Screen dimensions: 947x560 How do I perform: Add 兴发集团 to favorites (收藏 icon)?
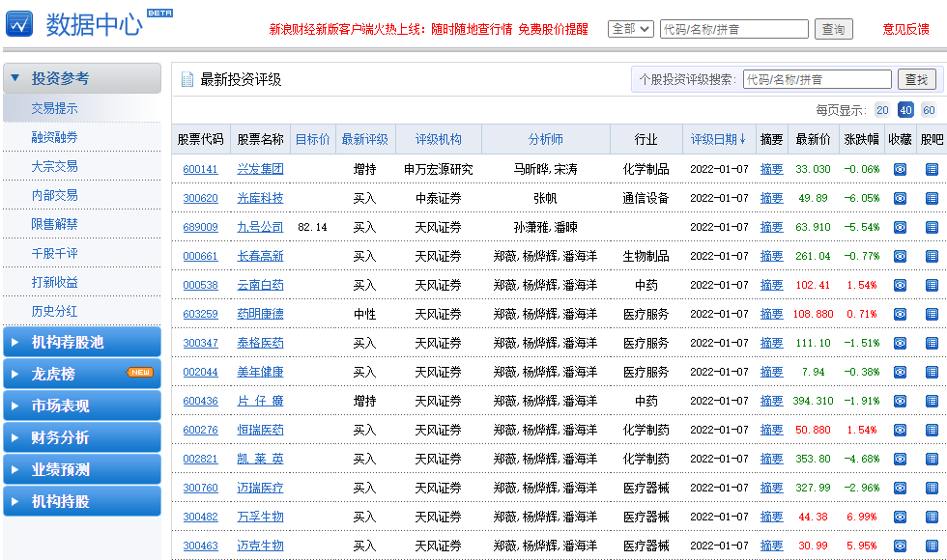[x=900, y=170]
